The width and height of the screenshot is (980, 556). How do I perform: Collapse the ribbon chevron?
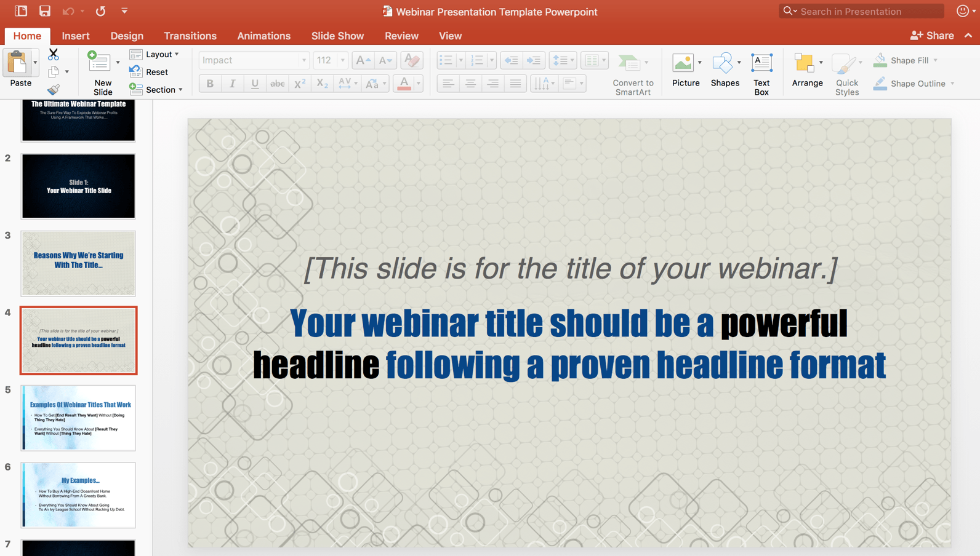[x=969, y=36]
